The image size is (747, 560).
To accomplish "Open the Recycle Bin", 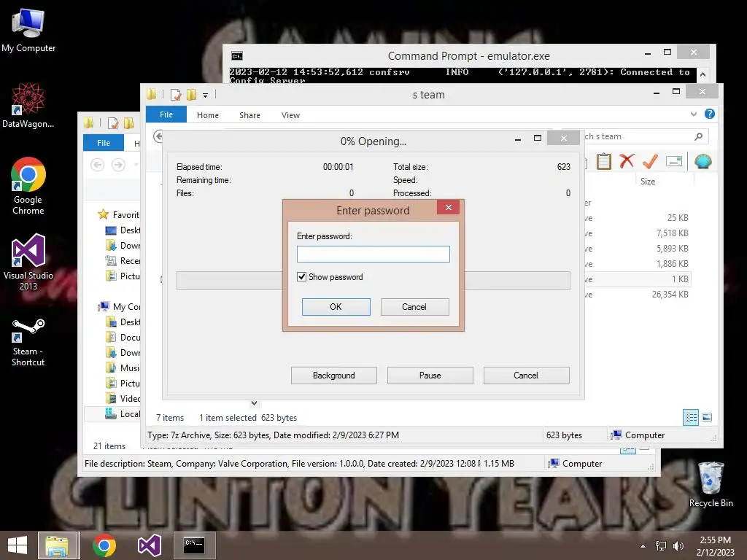I will tap(711, 484).
